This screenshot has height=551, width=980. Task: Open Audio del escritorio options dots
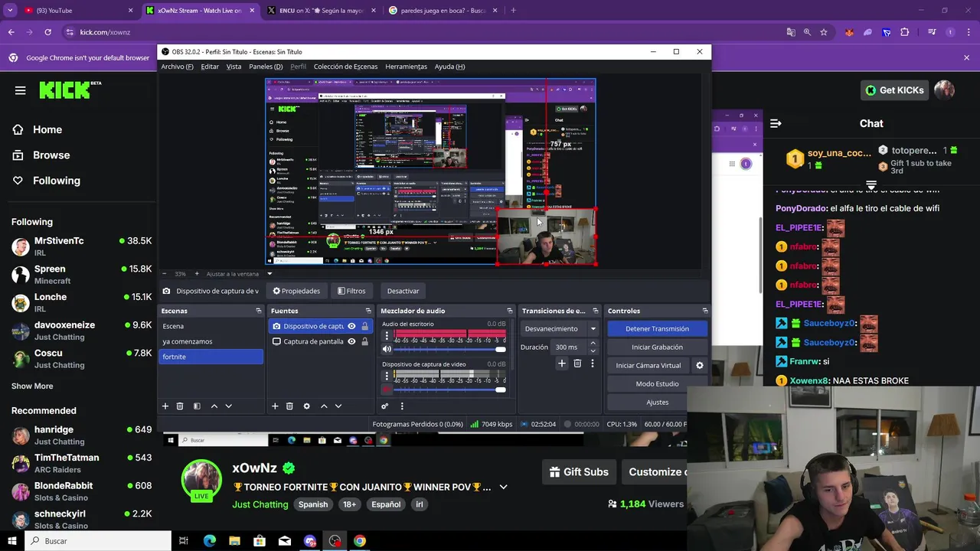(x=387, y=336)
